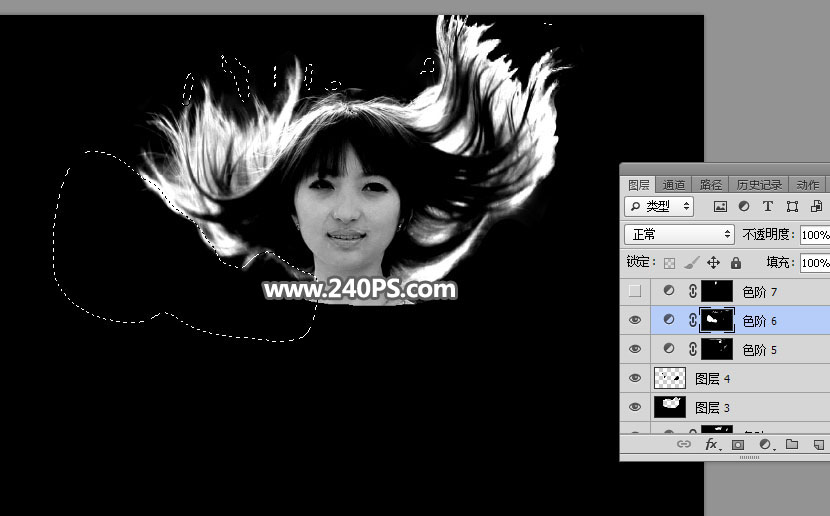Add a layer mask from panel footer
The height and width of the screenshot is (516, 830).
[738, 444]
